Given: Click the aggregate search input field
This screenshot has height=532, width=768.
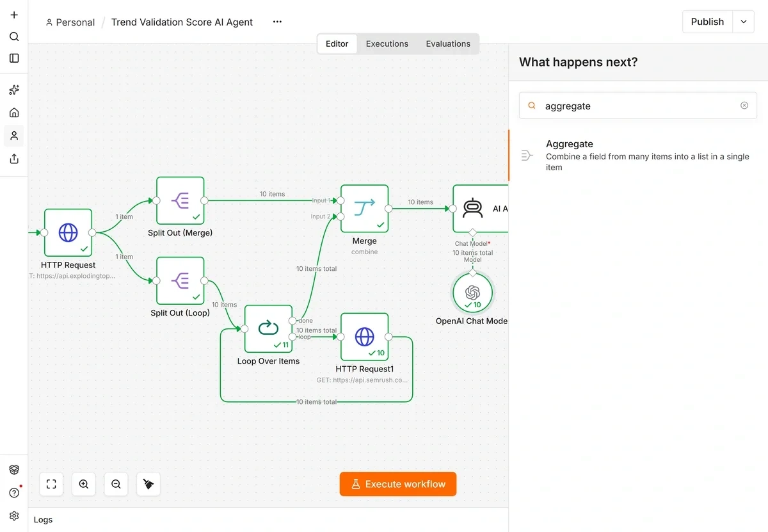Looking at the screenshot, I should pos(637,106).
